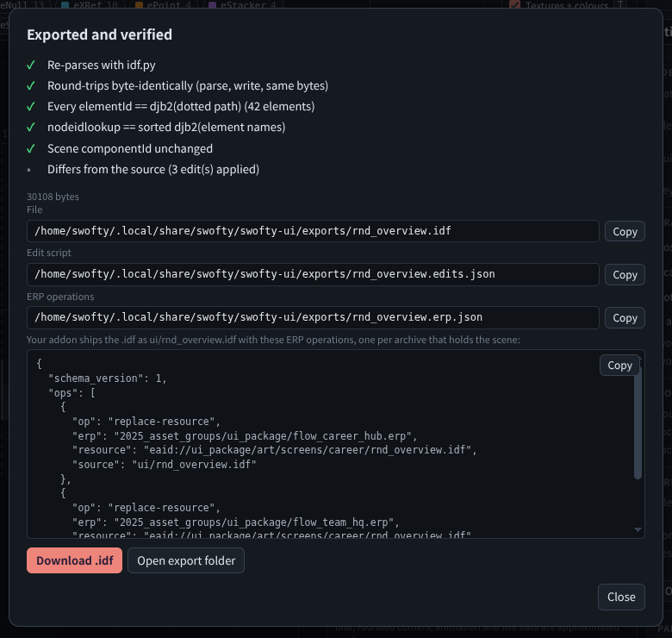The height and width of the screenshot is (638, 672).
Task: Click the 'Your addon ships the .idf' hint
Action: tap(273, 340)
